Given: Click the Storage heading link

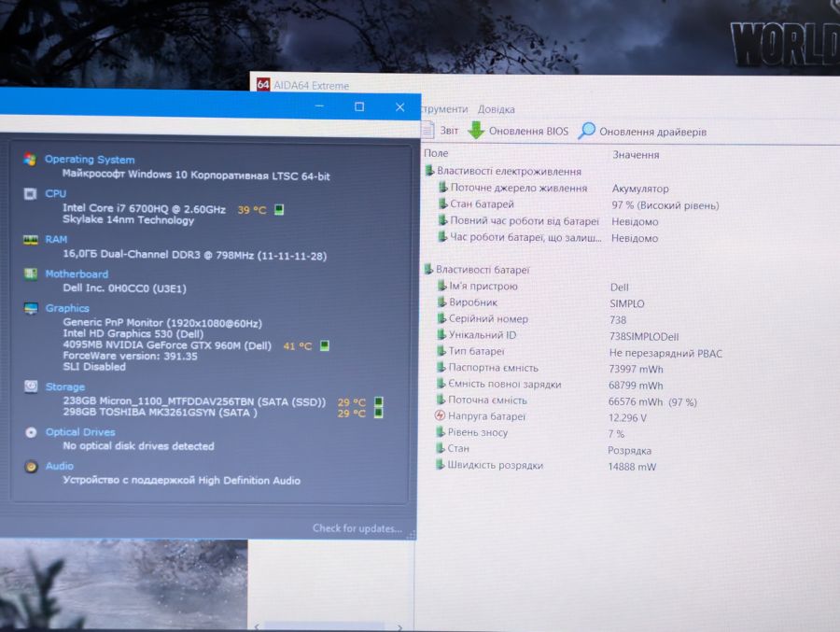Looking at the screenshot, I should click(64, 386).
